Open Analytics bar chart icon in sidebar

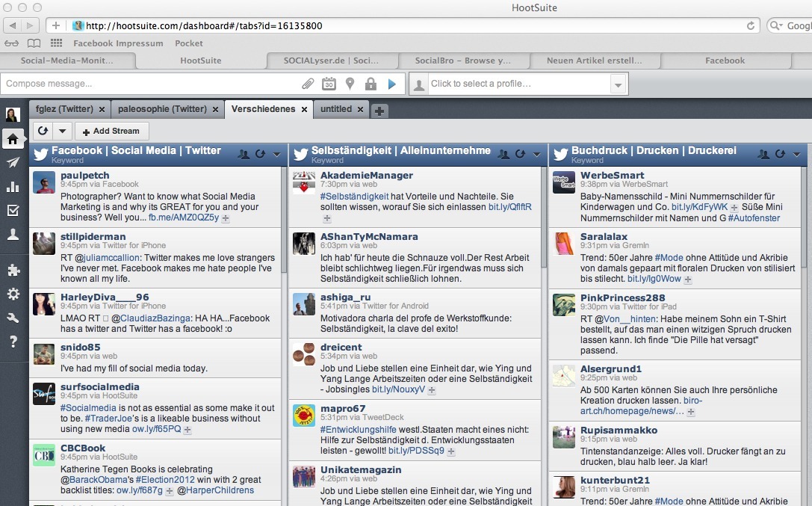[13, 187]
